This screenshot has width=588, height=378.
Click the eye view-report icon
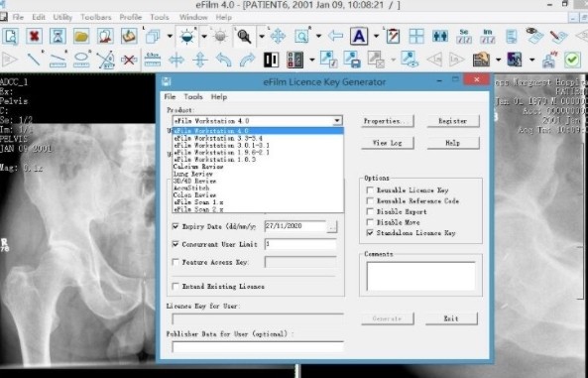[x=534, y=36]
